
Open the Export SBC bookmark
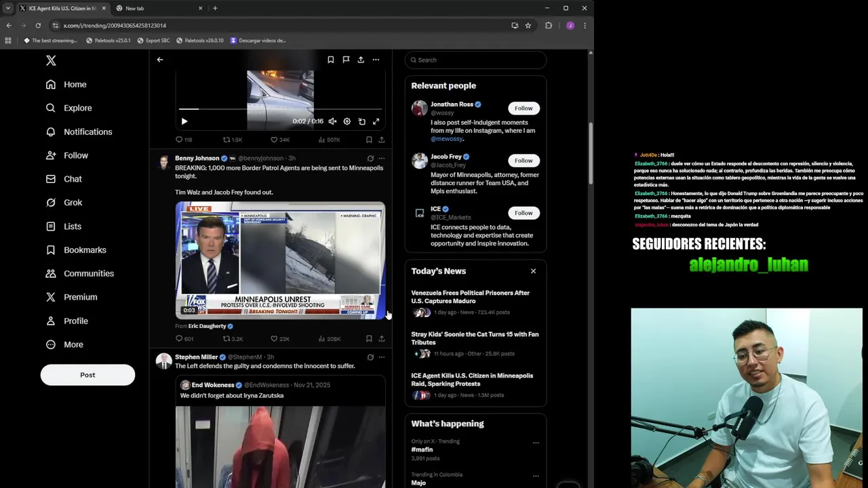click(153, 41)
